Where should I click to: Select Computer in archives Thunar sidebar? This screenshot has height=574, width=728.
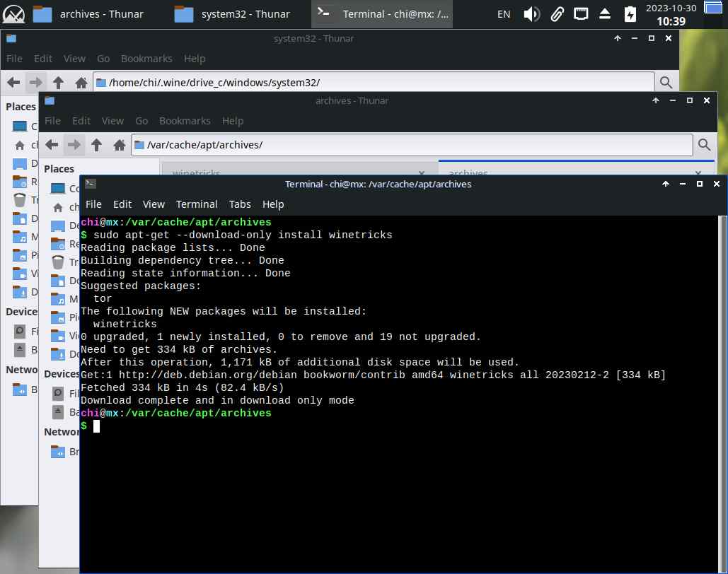(x=64, y=189)
